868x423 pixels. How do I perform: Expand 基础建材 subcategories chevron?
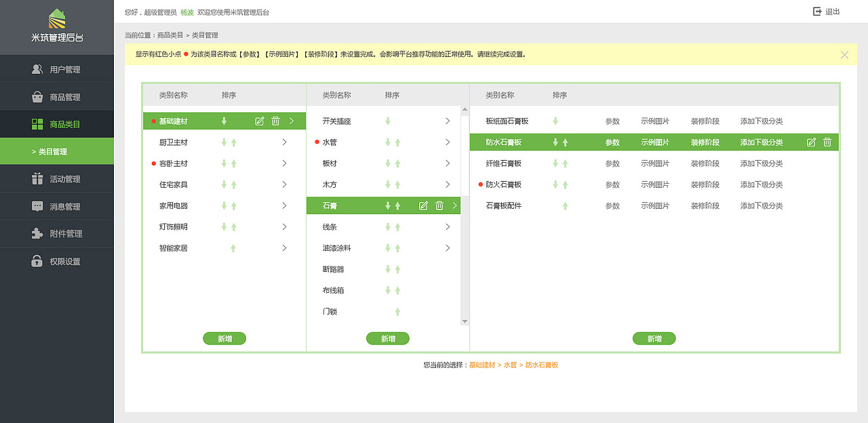pyautogui.click(x=292, y=121)
